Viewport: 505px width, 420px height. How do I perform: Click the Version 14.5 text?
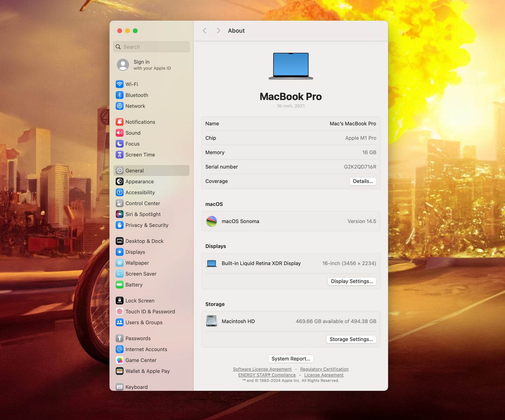point(362,221)
